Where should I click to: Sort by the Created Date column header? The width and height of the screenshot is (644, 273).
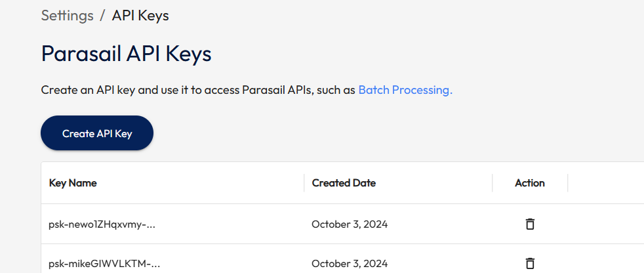point(344,183)
